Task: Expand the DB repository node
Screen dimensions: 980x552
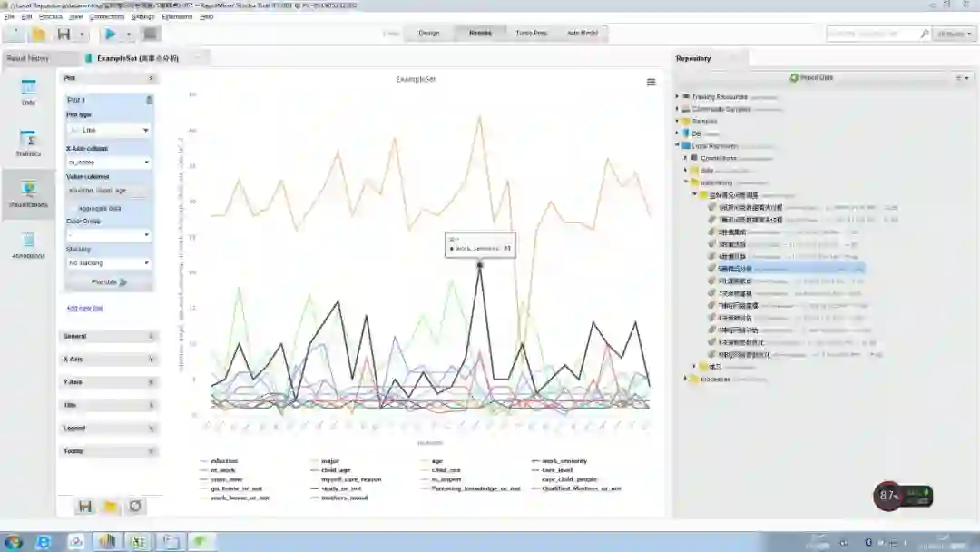Action: click(x=677, y=133)
